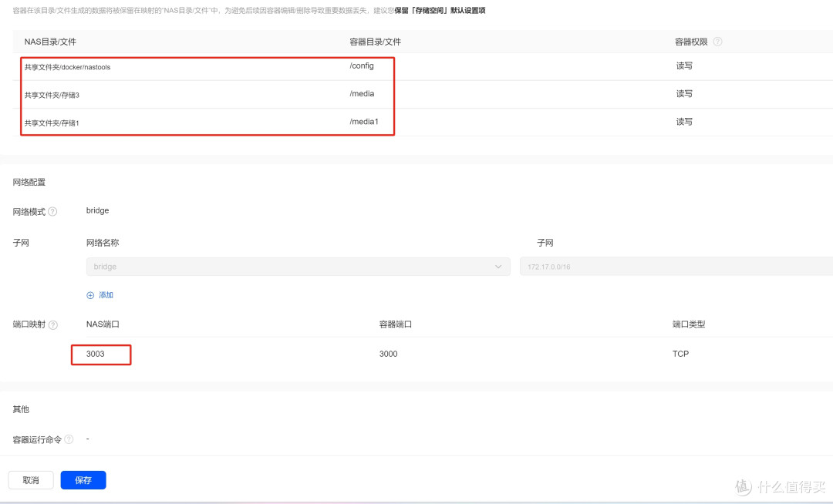Click the 容器端口 column header
Image resolution: width=833 pixels, height=504 pixels.
395,324
